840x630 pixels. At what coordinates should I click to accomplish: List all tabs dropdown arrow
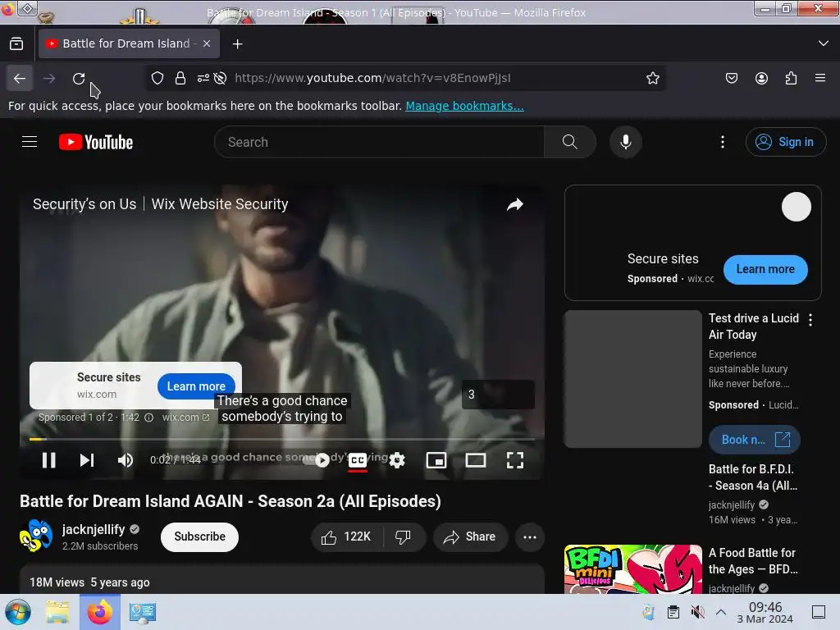[x=824, y=43]
